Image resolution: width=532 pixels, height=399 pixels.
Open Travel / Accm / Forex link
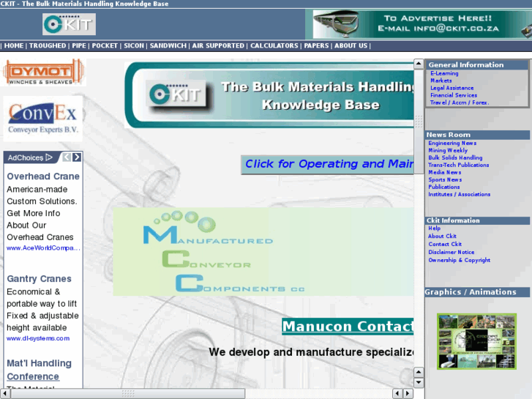(x=460, y=102)
